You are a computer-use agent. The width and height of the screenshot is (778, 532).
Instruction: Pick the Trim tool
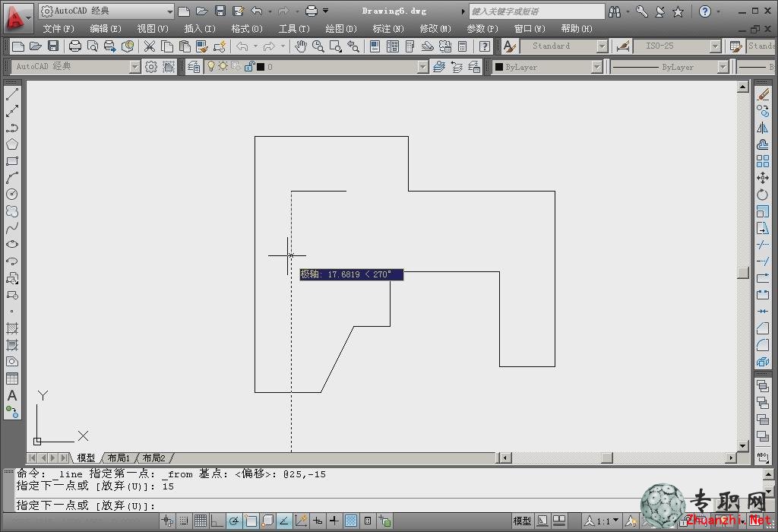[763, 245]
